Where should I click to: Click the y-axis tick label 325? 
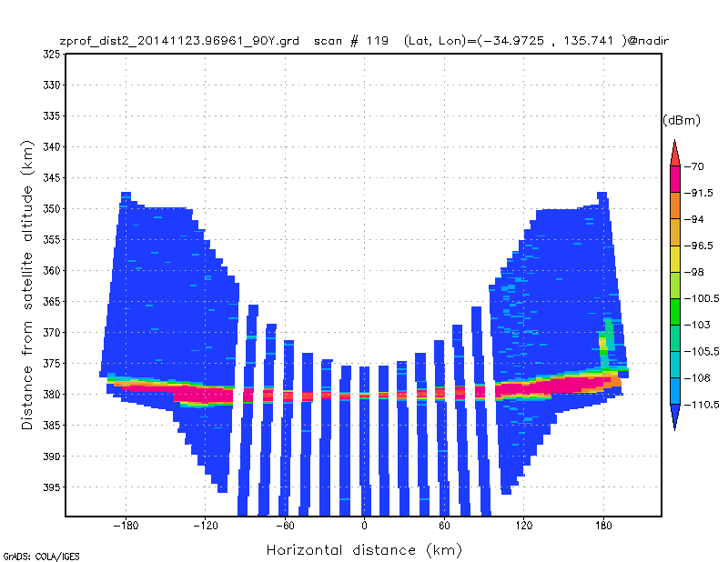(52, 55)
